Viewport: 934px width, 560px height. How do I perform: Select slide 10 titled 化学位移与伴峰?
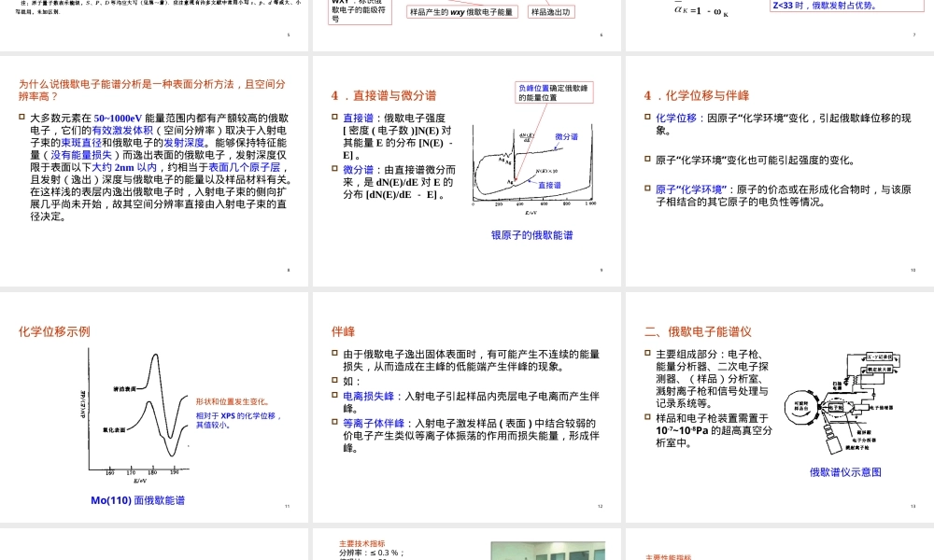(x=780, y=172)
